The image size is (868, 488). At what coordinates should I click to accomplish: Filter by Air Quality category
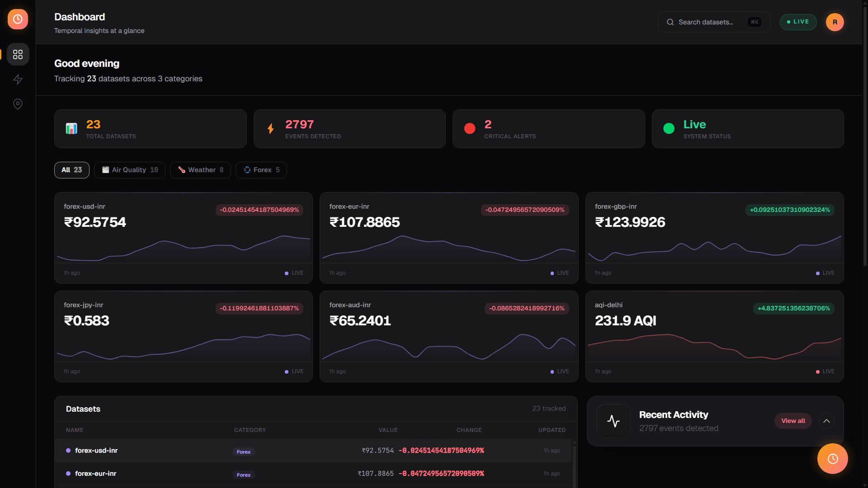tap(130, 170)
